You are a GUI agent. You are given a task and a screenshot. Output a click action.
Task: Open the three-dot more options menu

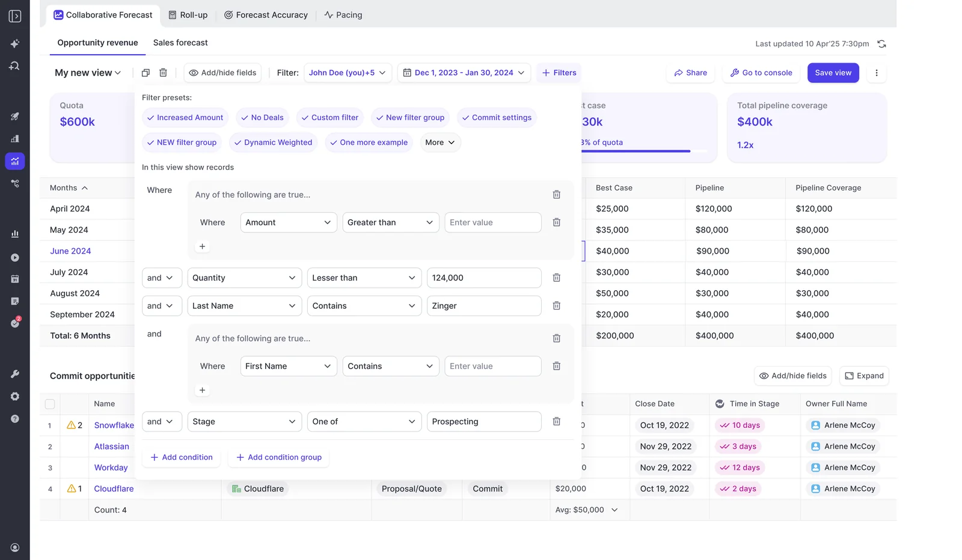877,73
